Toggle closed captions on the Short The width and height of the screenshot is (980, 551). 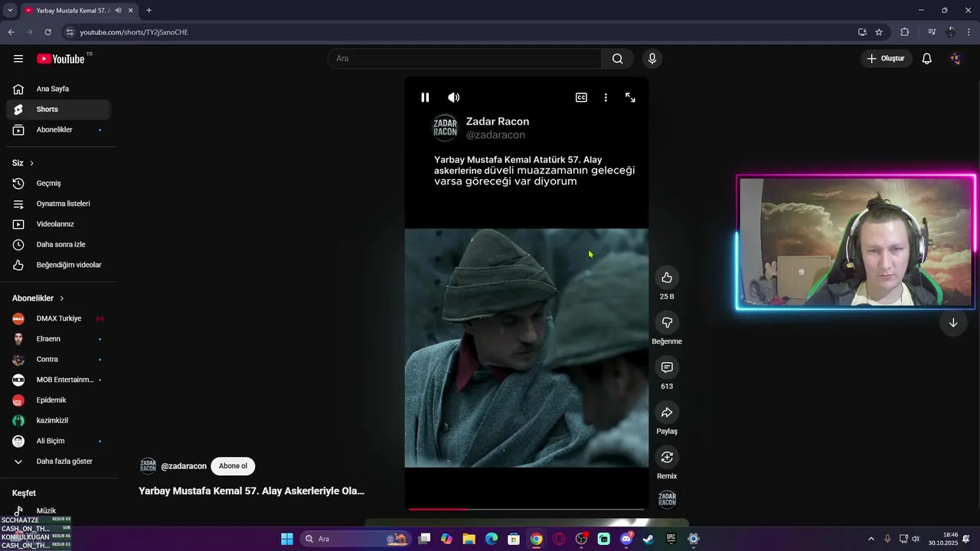[x=581, y=97]
